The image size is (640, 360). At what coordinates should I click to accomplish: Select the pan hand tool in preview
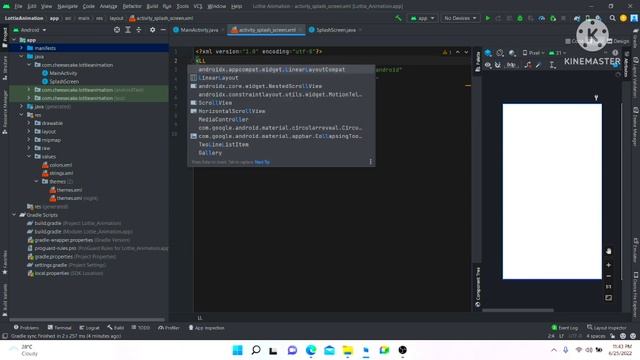(x=609, y=251)
